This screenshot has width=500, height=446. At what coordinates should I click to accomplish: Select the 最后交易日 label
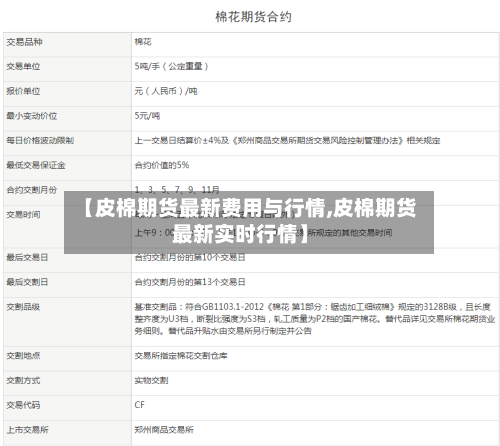click(x=27, y=257)
